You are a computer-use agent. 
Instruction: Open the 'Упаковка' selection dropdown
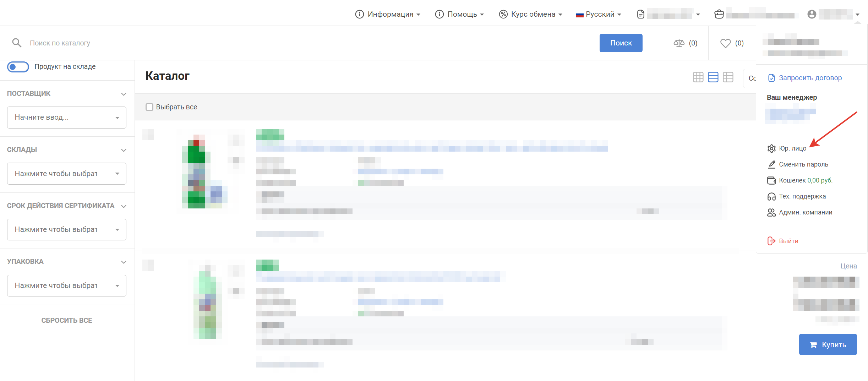click(x=67, y=285)
